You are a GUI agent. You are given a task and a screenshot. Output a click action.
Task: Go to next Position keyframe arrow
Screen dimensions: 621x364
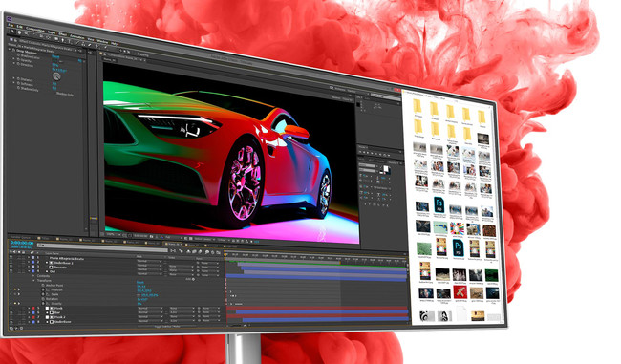coord(19,289)
